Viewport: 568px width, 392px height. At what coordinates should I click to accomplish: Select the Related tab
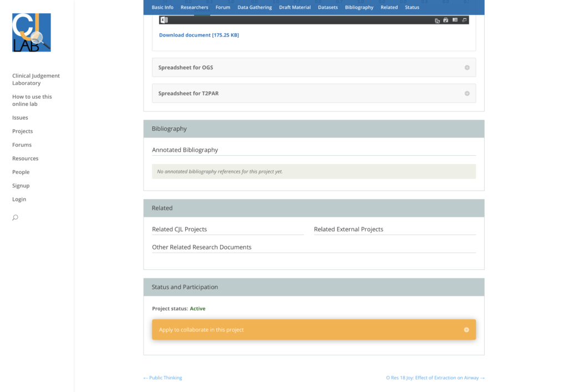point(389,7)
